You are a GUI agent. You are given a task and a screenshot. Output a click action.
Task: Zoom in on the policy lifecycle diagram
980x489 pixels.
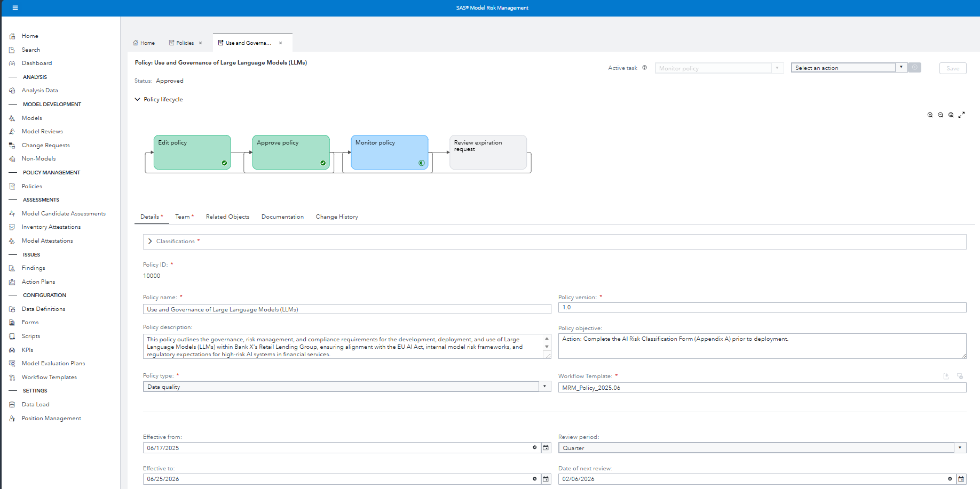pyautogui.click(x=930, y=115)
